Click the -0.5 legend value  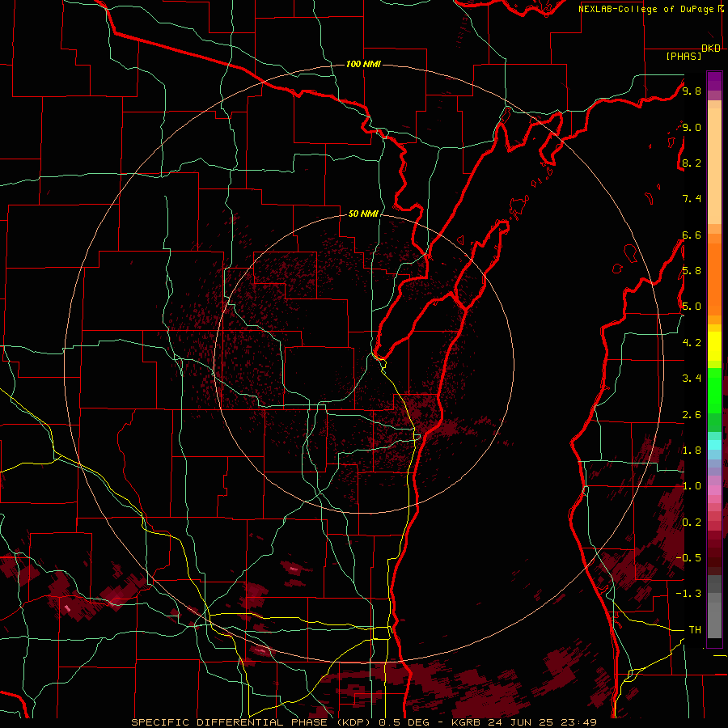(x=688, y=557)
